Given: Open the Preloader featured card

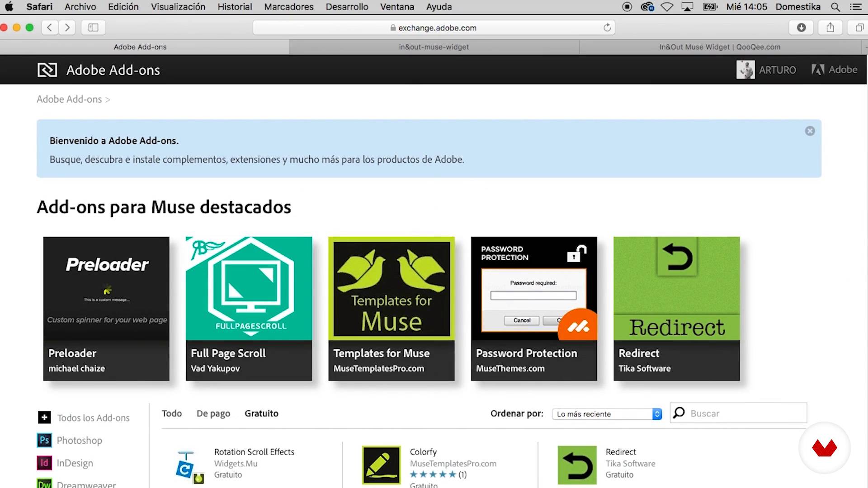Looking at the screenshot, I should pyautogui.click(x=106, y=309).
